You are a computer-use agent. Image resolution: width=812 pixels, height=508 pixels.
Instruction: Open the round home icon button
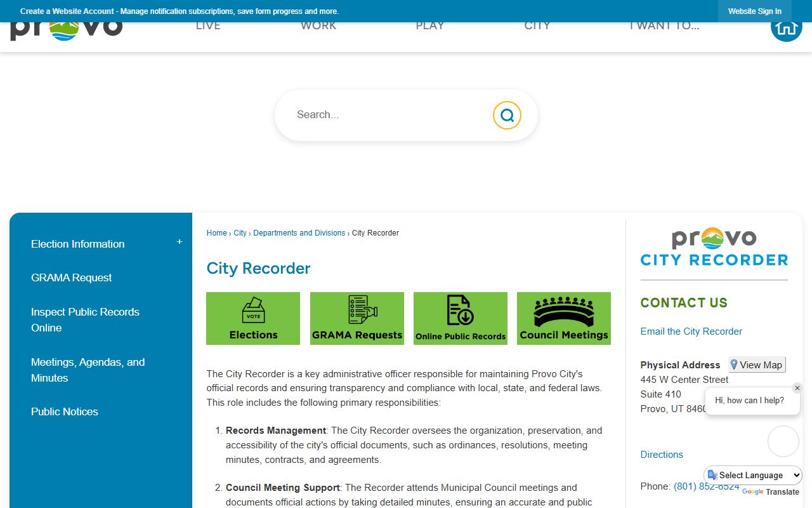(x=786, y=27)
